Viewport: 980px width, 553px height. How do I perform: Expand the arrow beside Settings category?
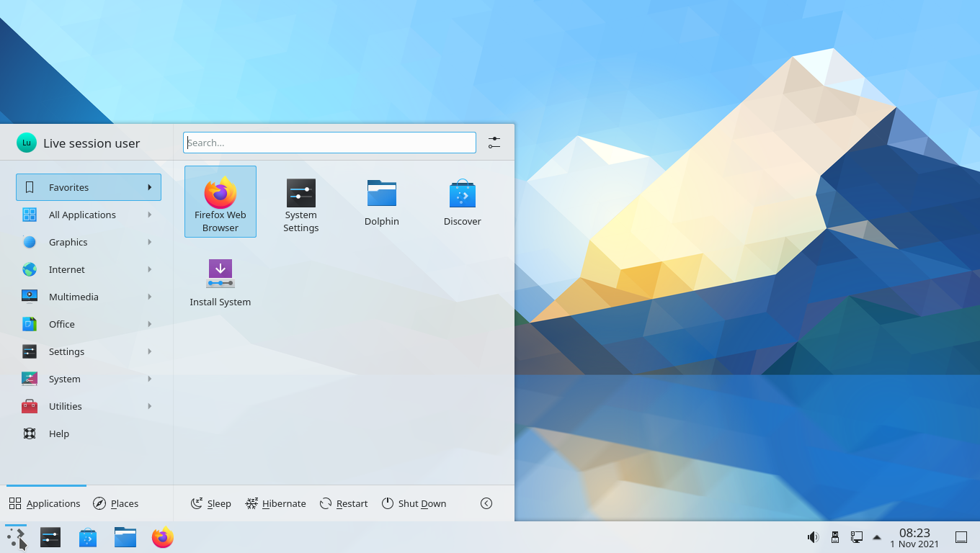(150, 351)
